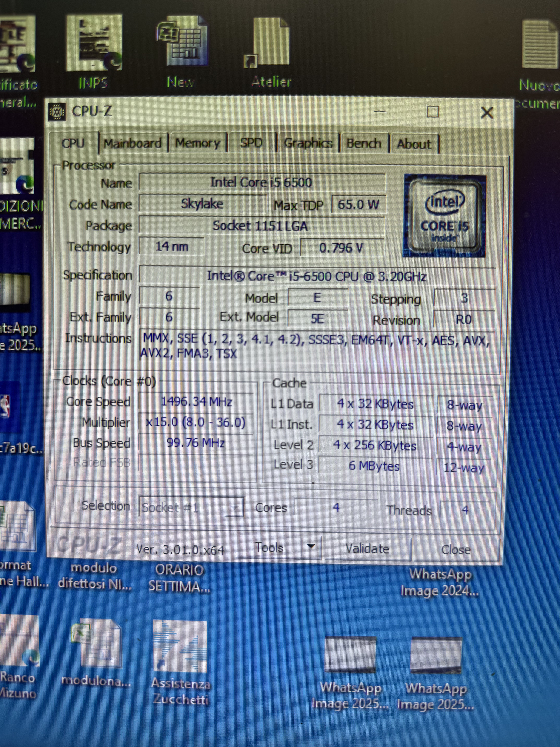The image size is (560, 747).
Task: Click the Validate button
Action: (x=367, y=548)
